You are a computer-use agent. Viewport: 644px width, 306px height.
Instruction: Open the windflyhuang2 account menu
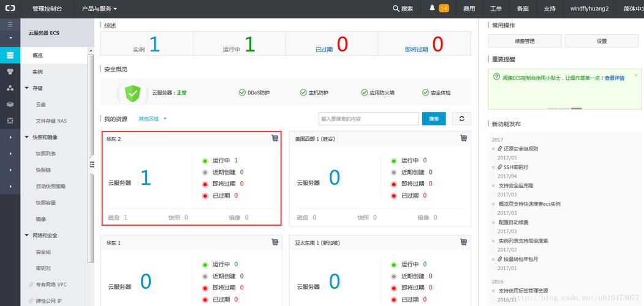tap(589, 9)
